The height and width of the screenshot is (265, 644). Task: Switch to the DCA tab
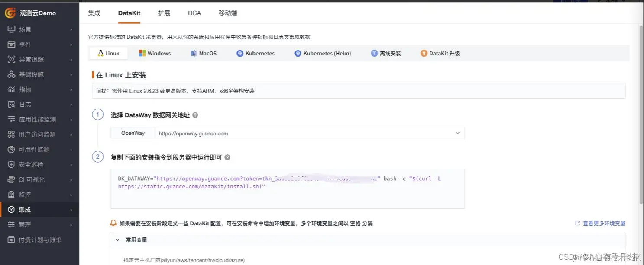(x=194, y=13)
